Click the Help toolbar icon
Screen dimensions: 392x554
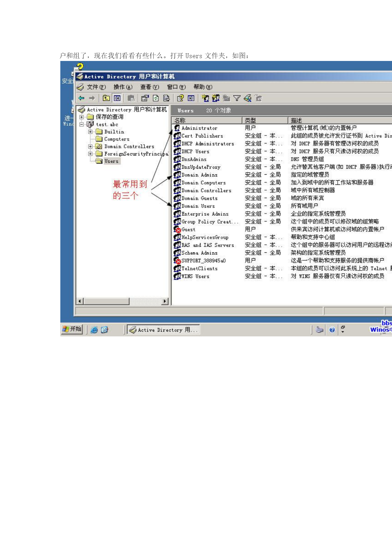(x=180, y=98)
